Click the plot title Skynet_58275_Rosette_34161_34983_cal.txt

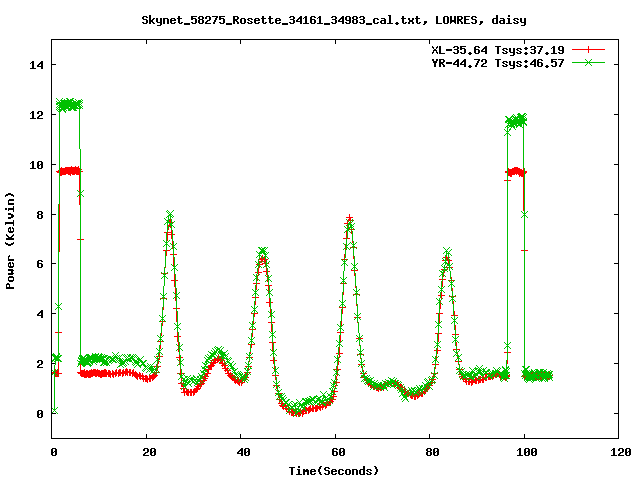[x=281, y=20]
